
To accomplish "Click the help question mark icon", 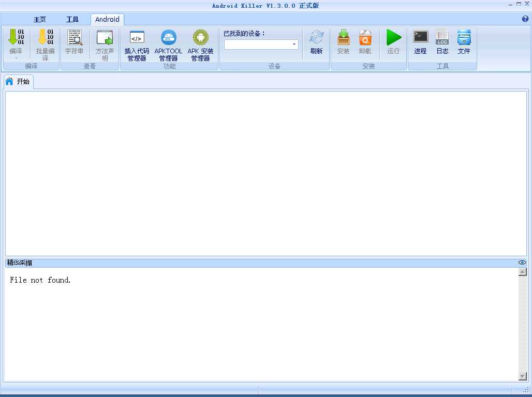I will (525, 19).
